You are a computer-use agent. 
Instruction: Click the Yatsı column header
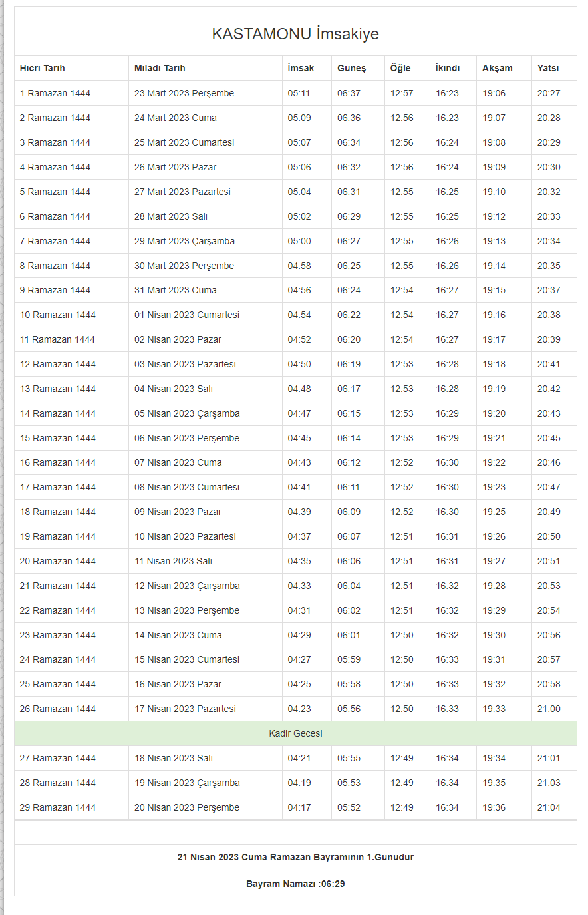[548, 68]
